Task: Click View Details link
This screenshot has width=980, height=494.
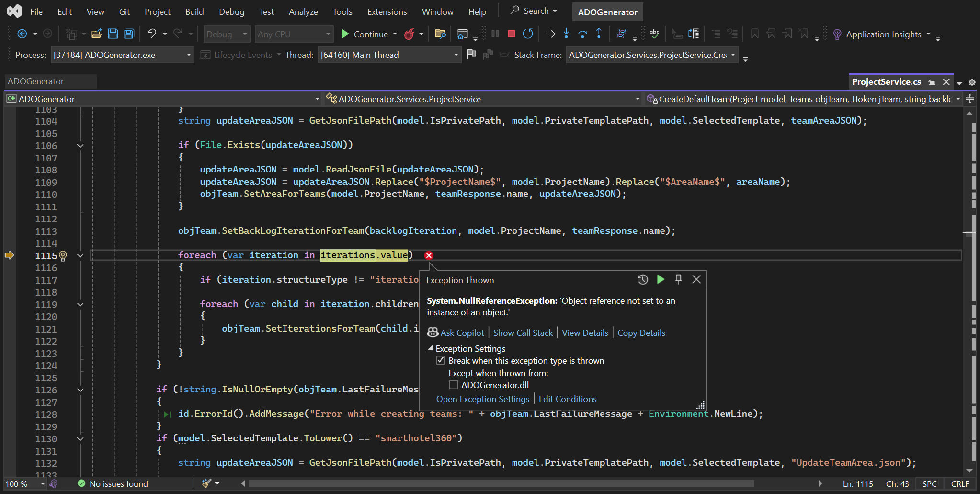Action: click(x=585, y=333)
